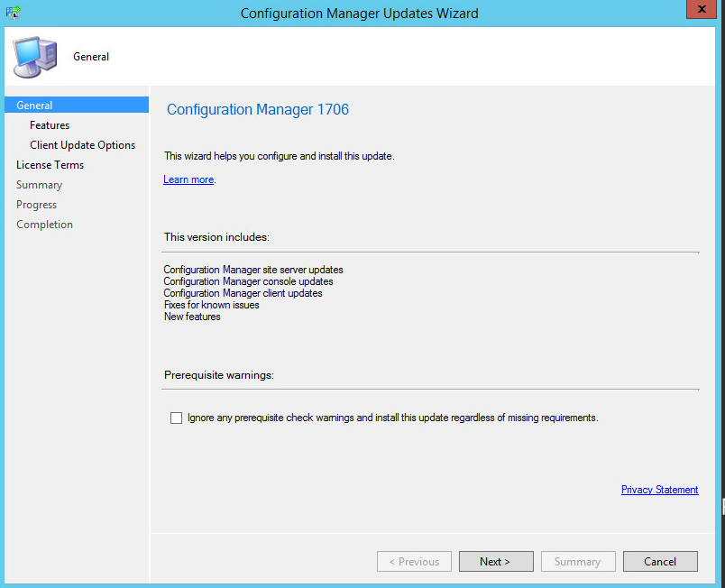Screen dimensions: 725x588
Task: Open Client Update Options step
Action: 83,145
